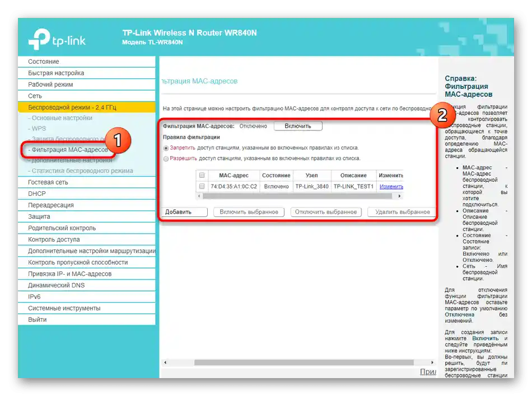Image resolution: width=532 pixels, height=396 pixels.
Task: Open Контроль пропускной способности
Action: (x=86, y=262)
